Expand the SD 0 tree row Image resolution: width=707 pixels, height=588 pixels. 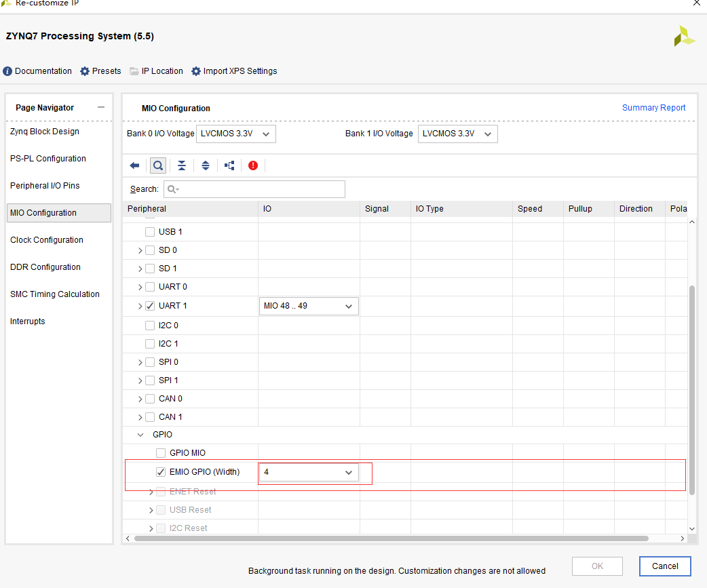coord(140,250)
